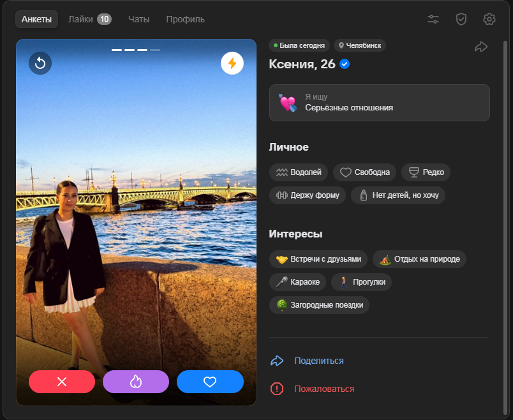Image resolution: width=513 pixels, height=420 pixels.
Task: Click the Челябинск location tag
Action: coord(360,45)
